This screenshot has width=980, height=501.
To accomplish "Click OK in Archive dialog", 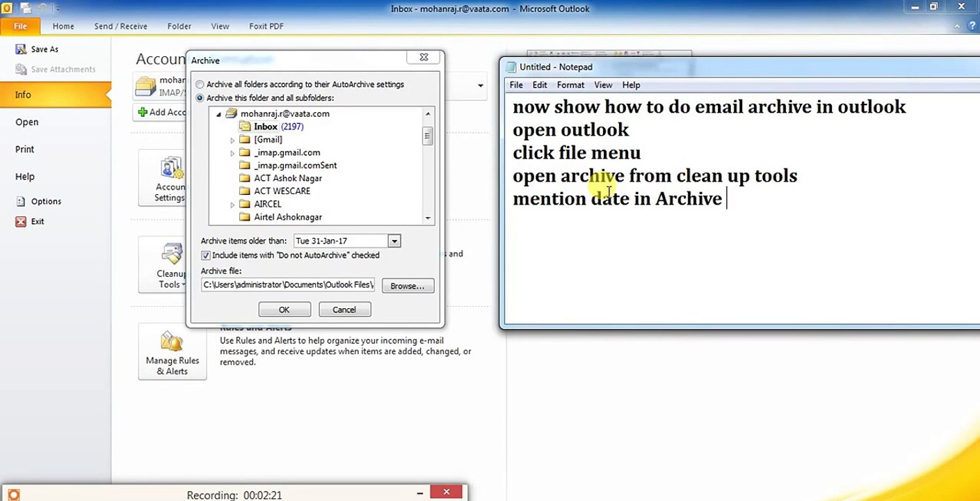I will (x=284, y=310).
